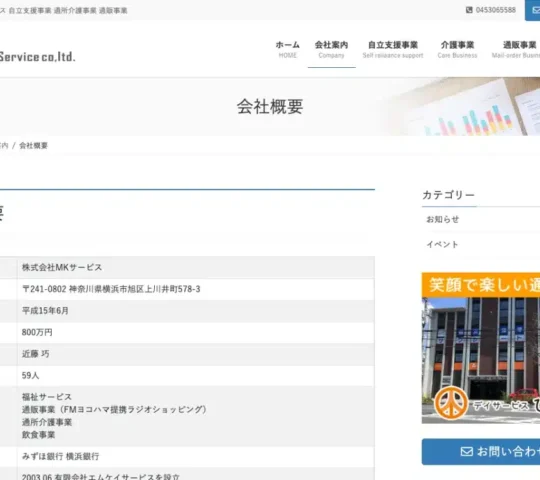
Task: Click the envelope button in top corner
Action: click(532, 10)
